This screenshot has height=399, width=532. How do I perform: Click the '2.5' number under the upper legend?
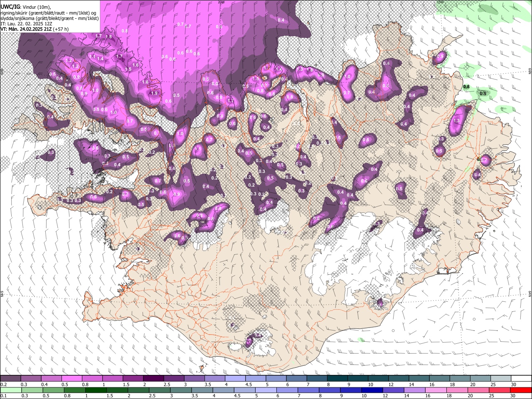(167, 385)
